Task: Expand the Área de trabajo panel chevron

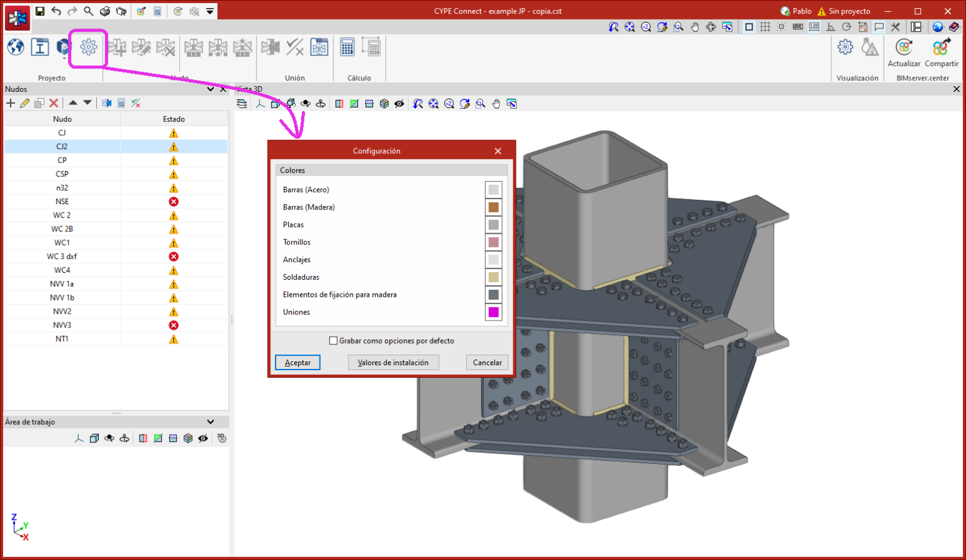Action: 211,422
